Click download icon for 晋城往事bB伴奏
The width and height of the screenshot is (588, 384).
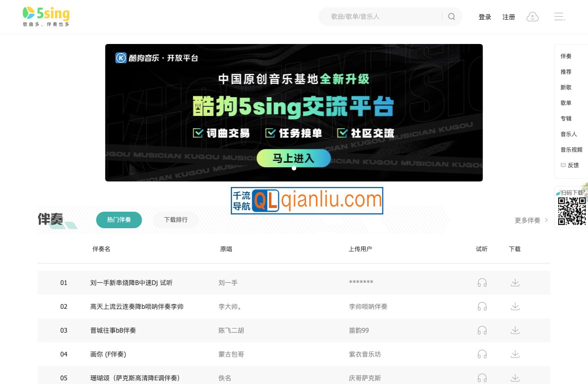click(515, 330)
